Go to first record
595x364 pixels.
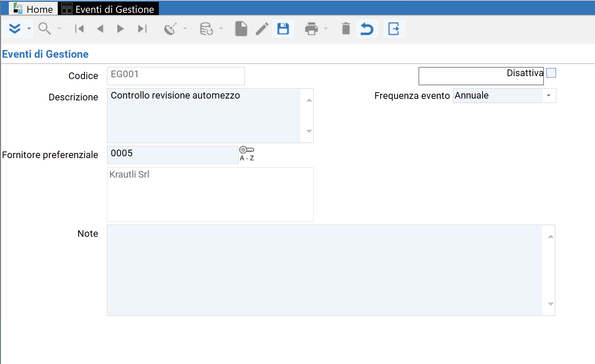click(x=79, y=29)
